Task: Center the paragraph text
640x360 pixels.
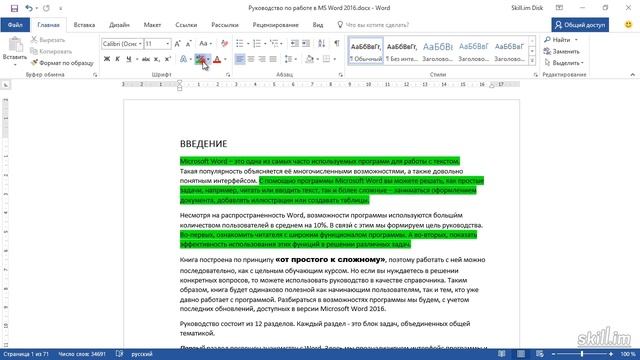Action: 251,60
